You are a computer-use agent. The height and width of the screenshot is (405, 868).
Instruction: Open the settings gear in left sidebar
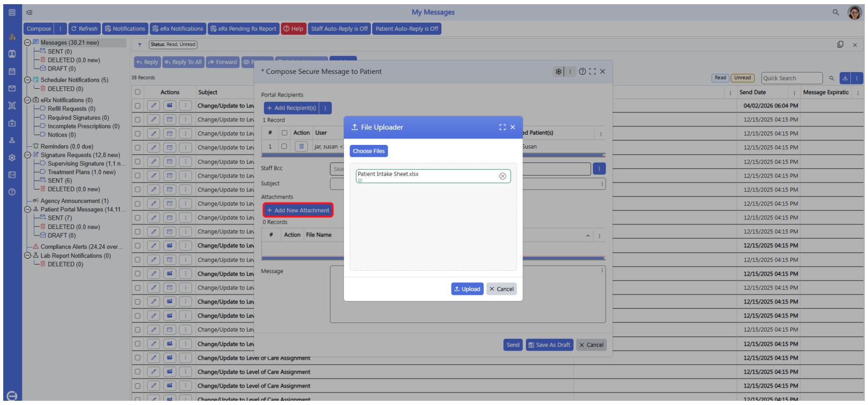click(12, 158)
